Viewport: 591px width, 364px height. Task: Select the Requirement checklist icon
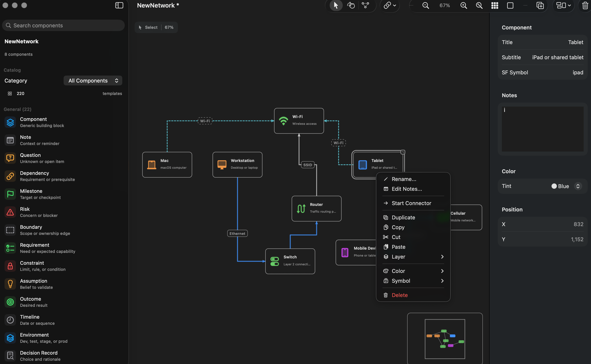pyautogui.click(x=10, y=248)
